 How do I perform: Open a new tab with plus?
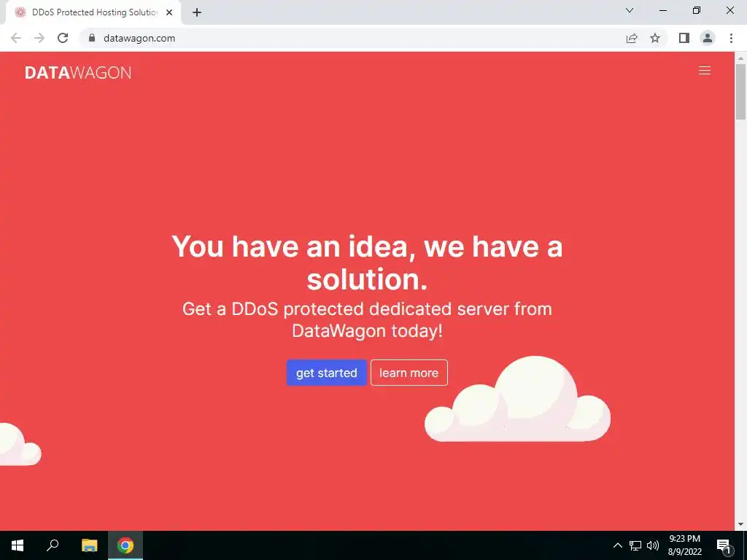(197, 12)
